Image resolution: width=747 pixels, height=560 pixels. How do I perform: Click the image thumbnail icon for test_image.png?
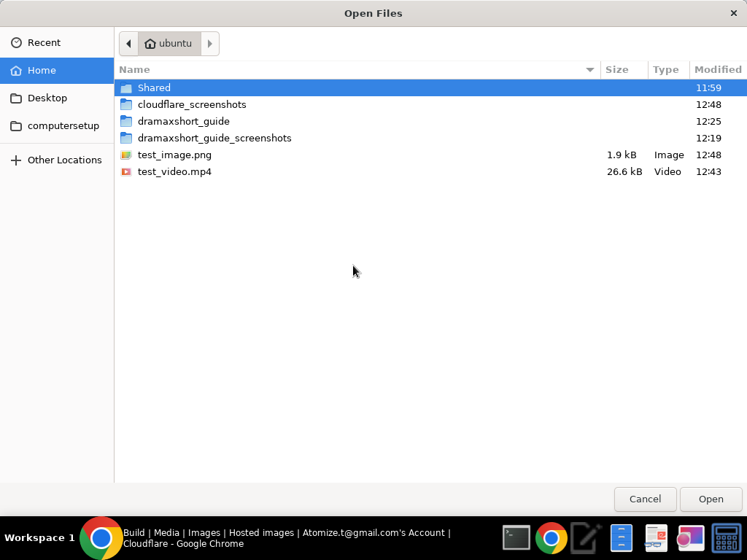click(x=126, y=155)
